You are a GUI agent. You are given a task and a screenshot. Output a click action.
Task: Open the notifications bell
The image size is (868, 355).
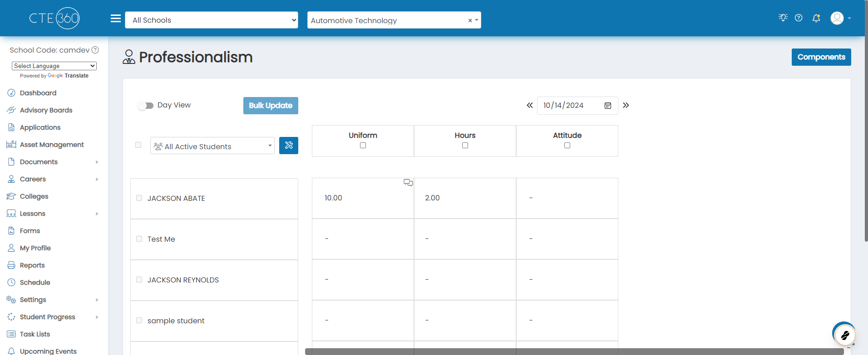pos(816,18)
